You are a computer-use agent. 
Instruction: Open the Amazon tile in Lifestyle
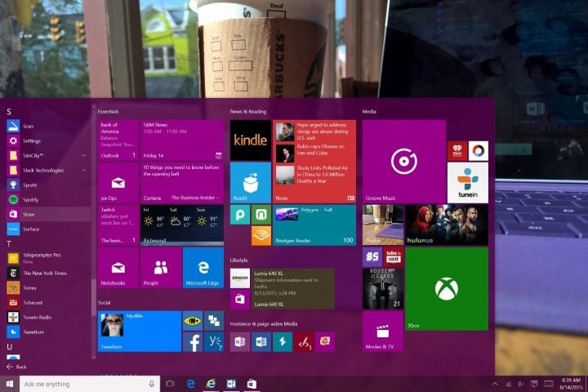[240, 278]
